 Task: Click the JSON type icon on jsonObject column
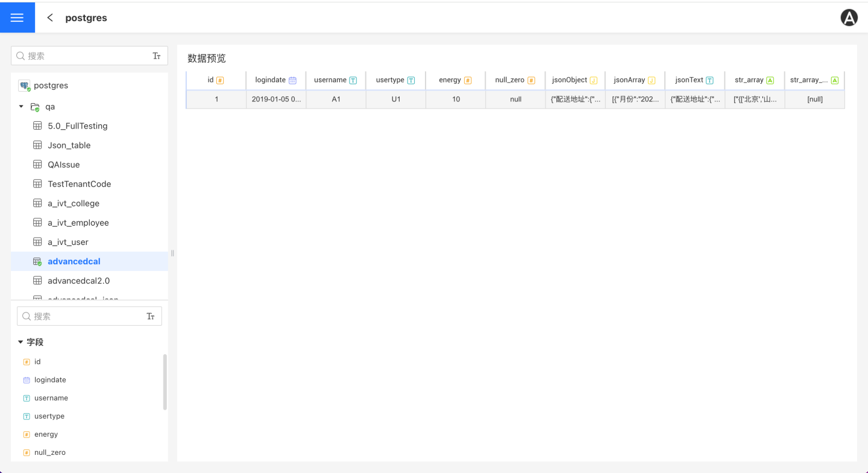[594, 80]
